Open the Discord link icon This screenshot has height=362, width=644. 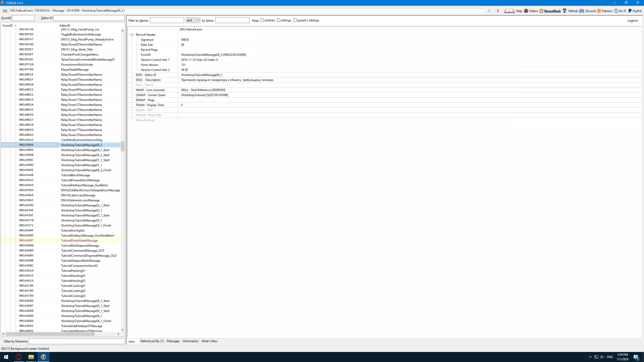tap(582, 11)
